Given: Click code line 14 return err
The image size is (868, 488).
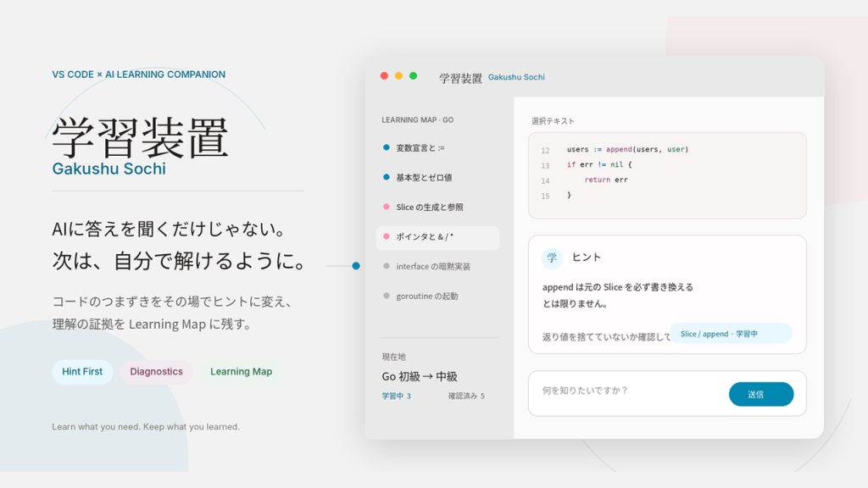Looking at the screenshot, I should tap(606, 180).
